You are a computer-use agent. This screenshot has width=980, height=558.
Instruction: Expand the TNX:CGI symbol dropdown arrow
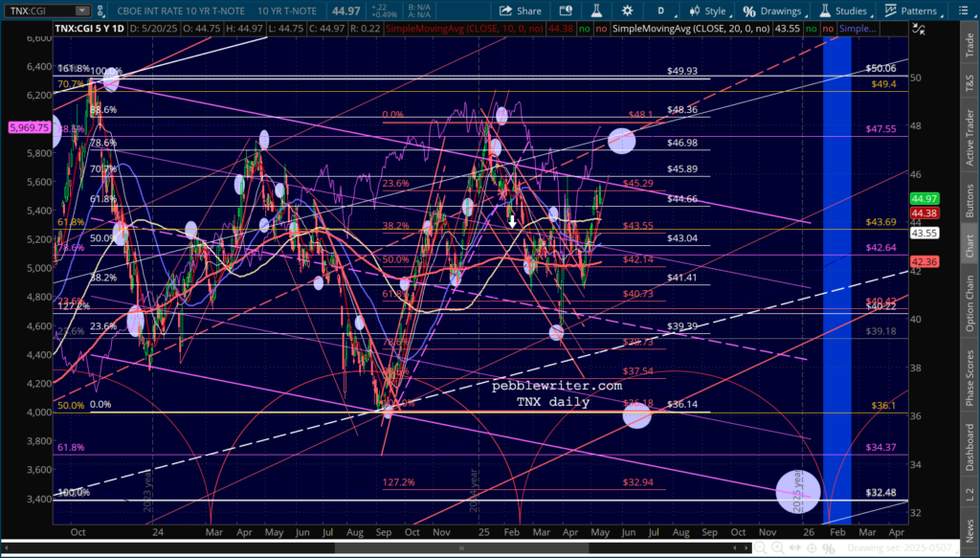(x=84, y=11)
